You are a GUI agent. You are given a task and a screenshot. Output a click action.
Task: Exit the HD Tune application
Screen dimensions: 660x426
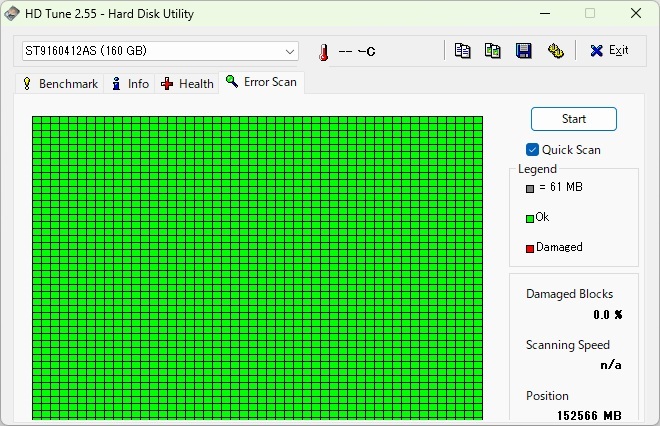[609, 51]
